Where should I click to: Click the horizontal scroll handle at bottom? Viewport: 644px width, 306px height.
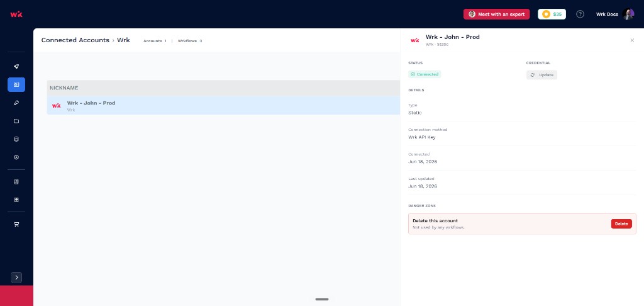(322, 300)
